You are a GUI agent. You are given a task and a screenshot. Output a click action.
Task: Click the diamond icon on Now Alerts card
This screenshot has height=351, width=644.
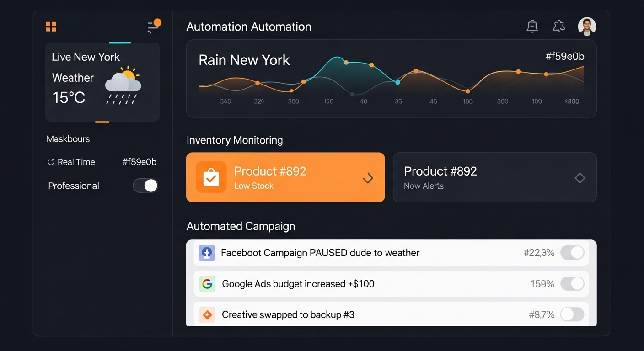pyautogui.click(x=580, y=178)
